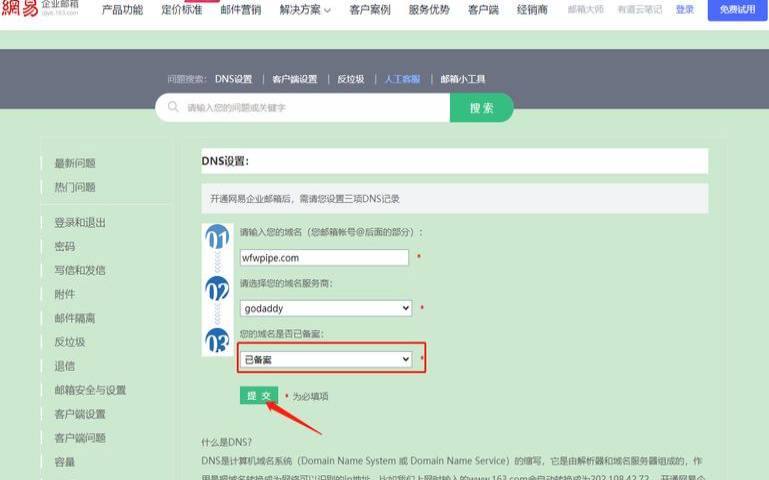Open 容量 in the sidebar
Image resolution: width=769 pixels, height=480 pixels.
point(65,462)
